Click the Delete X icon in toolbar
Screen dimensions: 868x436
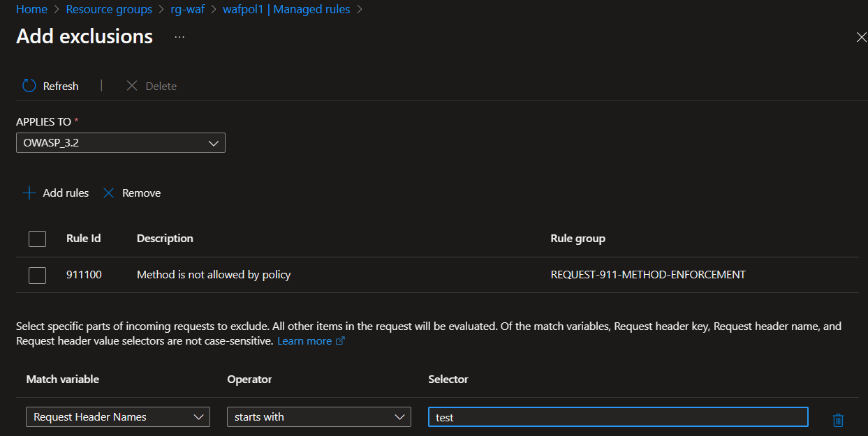pyautogui.click(x=132, y=86)
